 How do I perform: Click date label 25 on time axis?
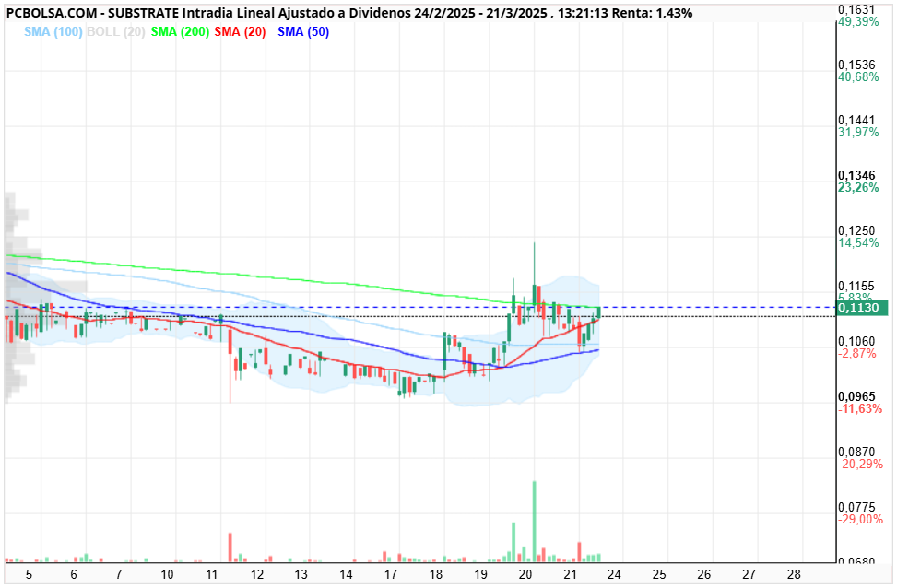click(659, 575)
